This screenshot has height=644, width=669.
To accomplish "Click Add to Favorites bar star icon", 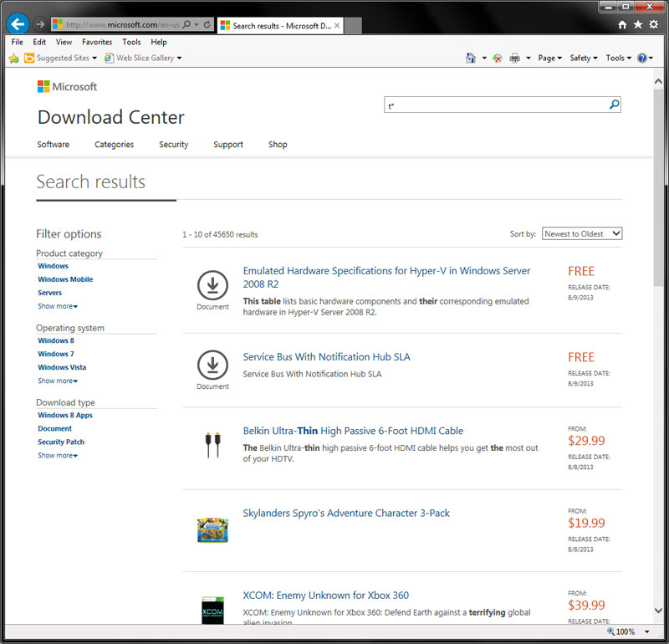I will (x=13, y=58).
